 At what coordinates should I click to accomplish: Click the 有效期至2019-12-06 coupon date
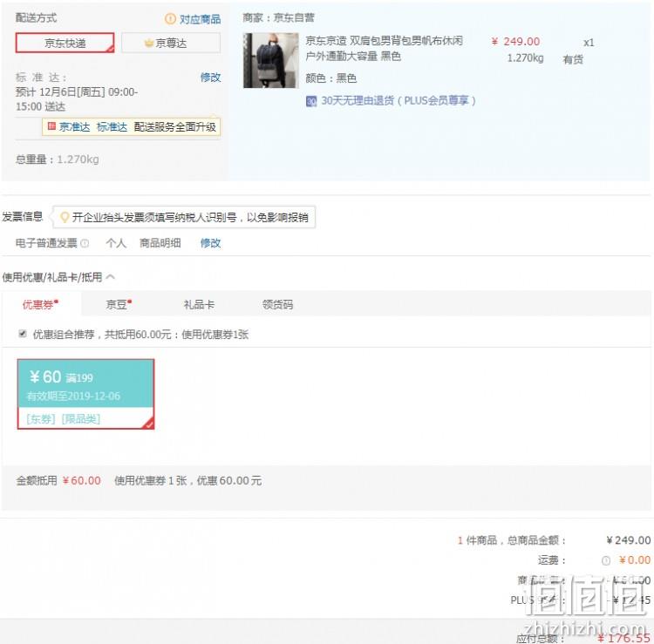coord(73,396)
